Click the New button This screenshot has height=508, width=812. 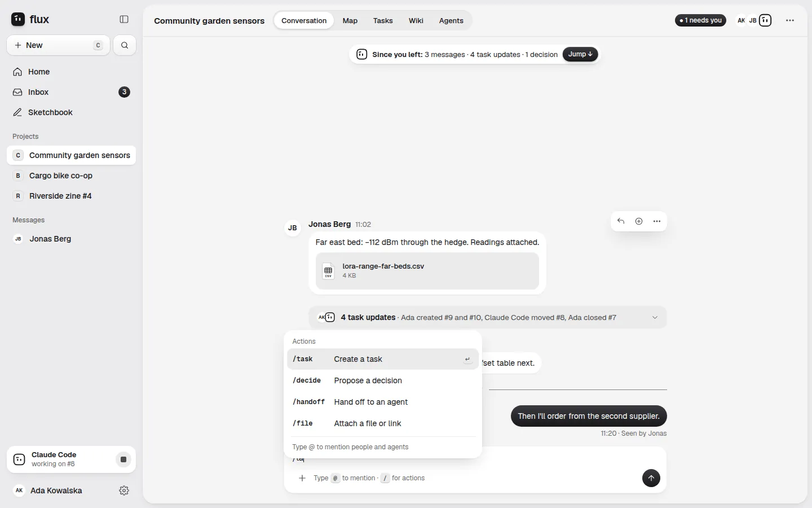[x=59, y=45]
